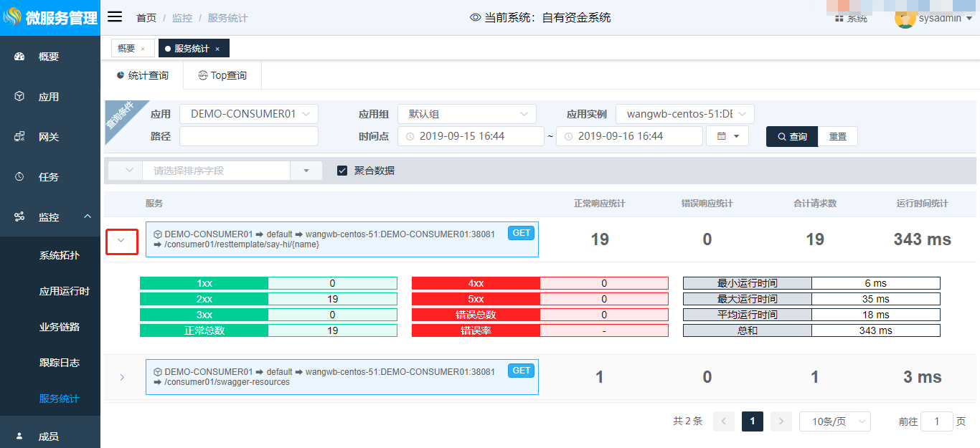This screenshot has width=980, height=448.
Task: Expand the swagger-resources service row
Action: coord(122,377)
